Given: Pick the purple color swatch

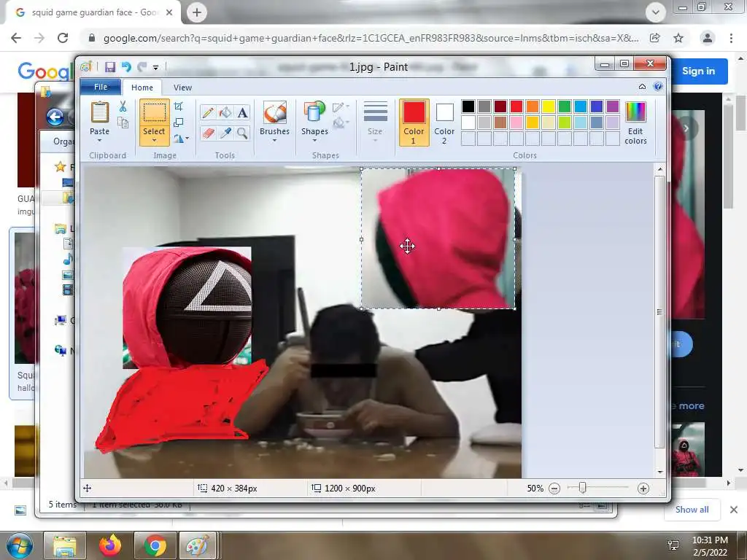Looking at the screenshot, I should point(613,106).
